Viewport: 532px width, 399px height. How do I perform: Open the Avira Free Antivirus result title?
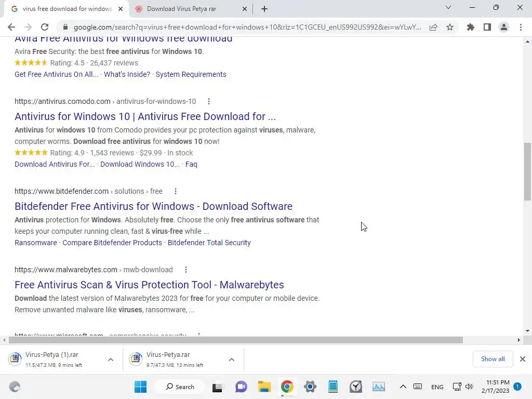(x=124, y=39)
